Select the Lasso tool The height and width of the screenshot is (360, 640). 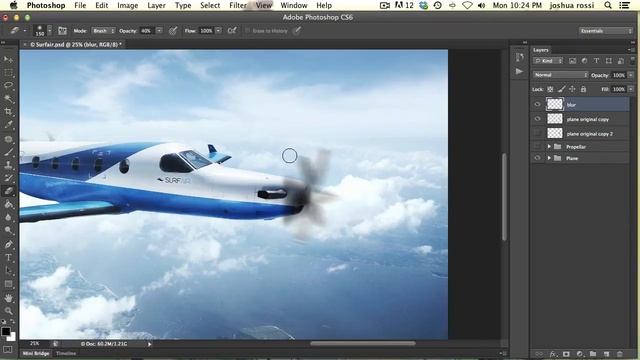pos(8,85)
